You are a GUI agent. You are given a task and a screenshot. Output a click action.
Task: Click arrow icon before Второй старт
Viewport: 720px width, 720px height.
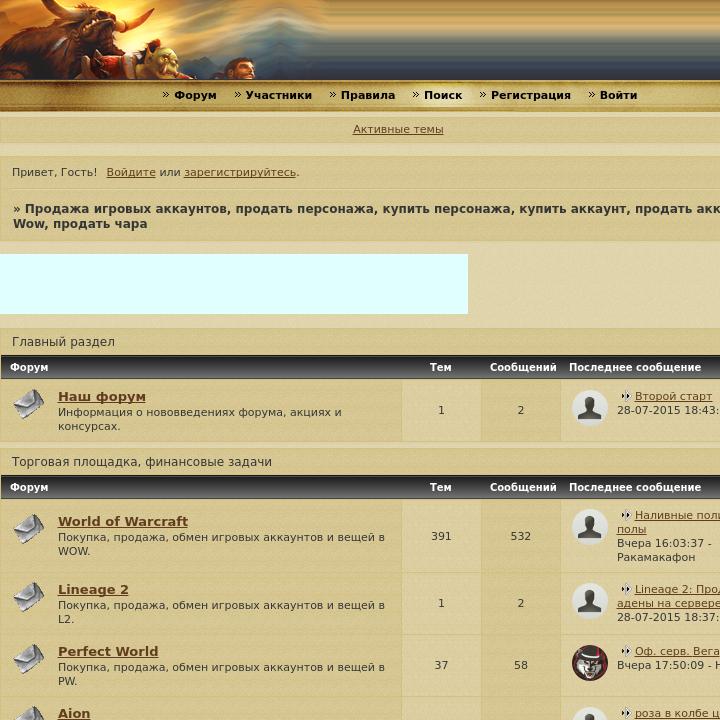coord(625,396)
